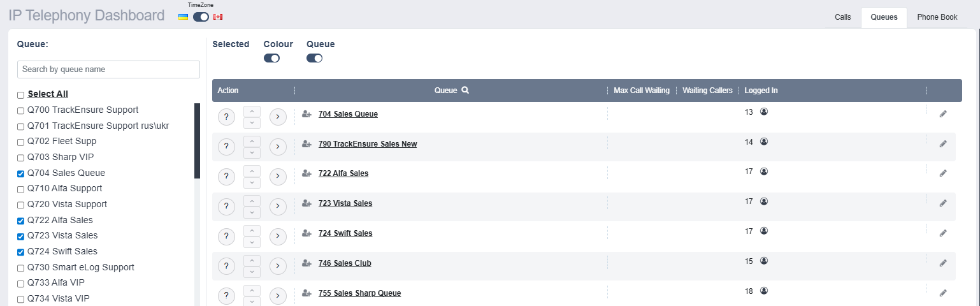Click add-user icon beside 755 Sales Sharp Queue
The height and width of the screenshot is (306, 980).
[306, 293]
